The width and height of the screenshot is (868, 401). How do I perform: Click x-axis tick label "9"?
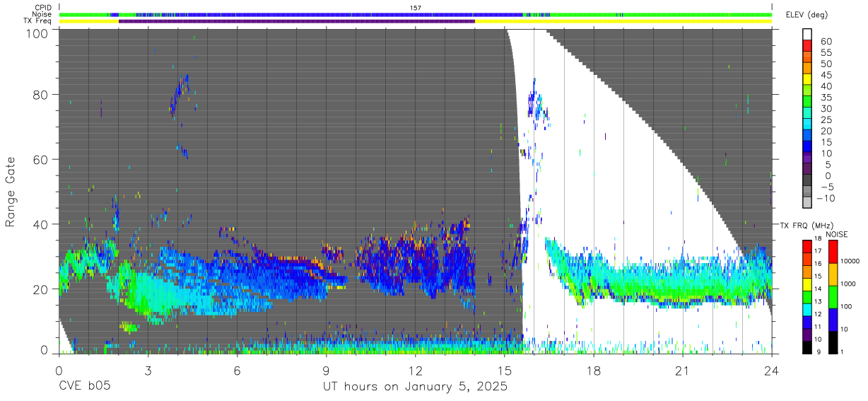[x=326, y=370]
